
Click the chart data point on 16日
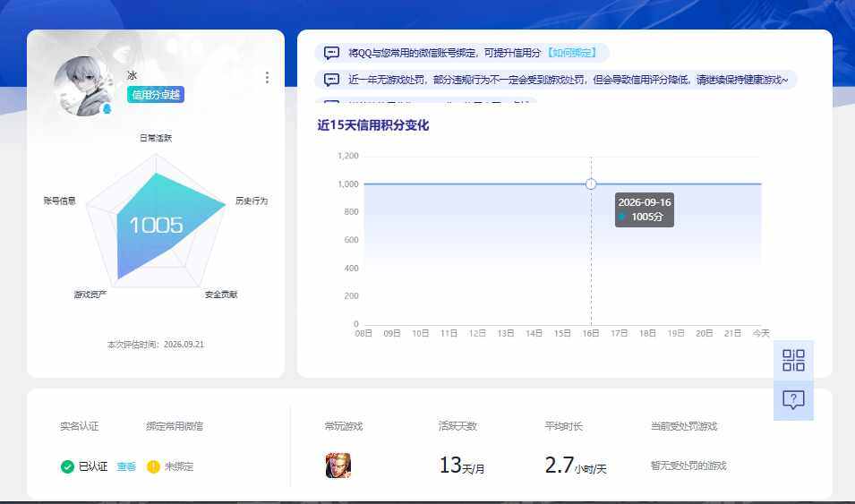591,184
